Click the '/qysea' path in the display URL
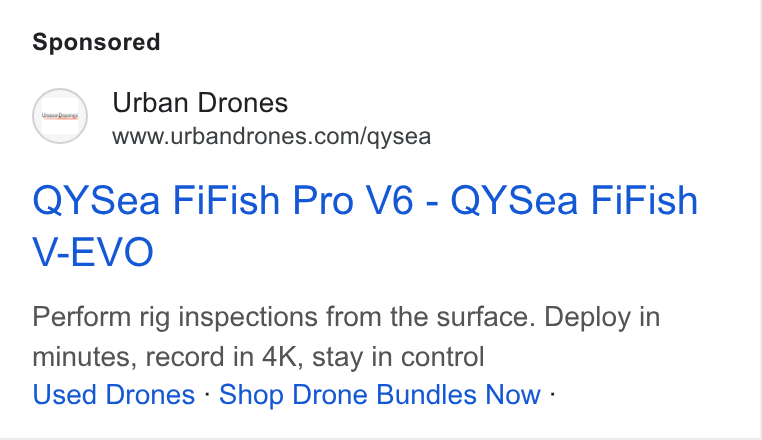Viewport: 762px width, 440px height. [396, 138]
